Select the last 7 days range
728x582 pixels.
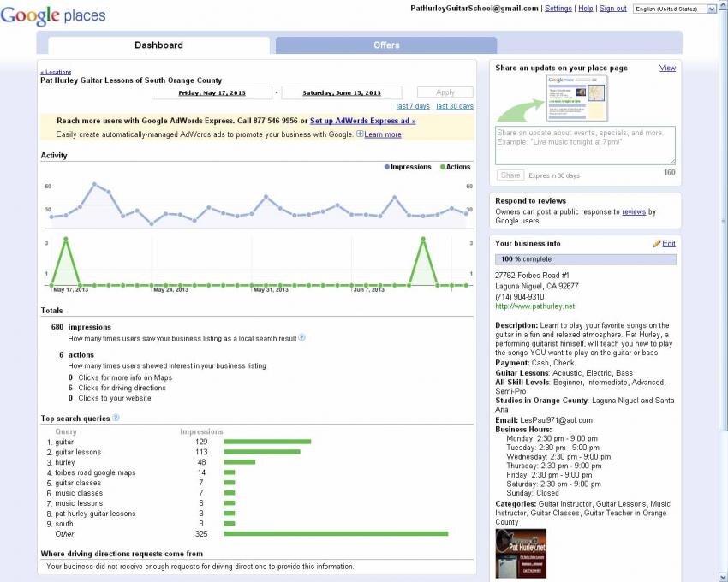pos(413,106)
